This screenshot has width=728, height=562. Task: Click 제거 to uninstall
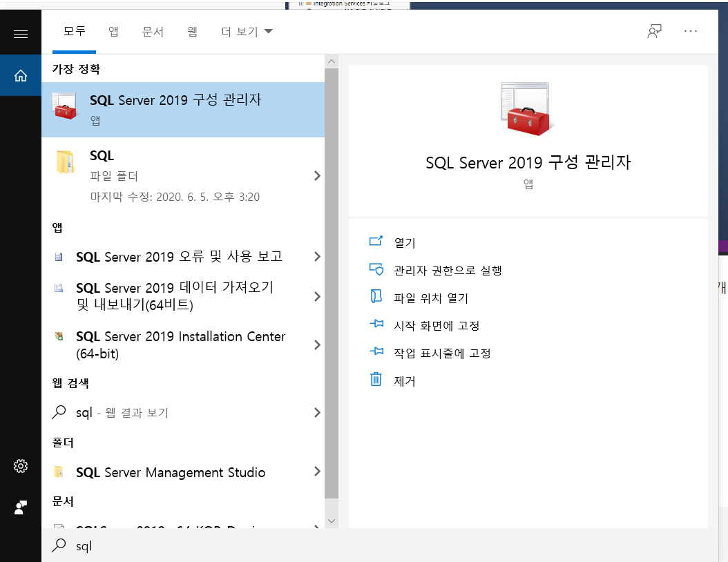404,380
